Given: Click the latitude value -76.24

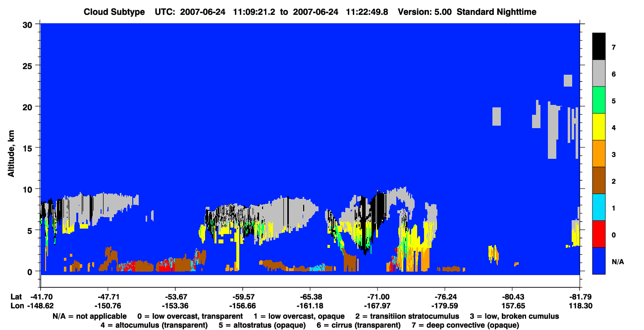Looking at the screenshot, I should click(x=444, y=297).
